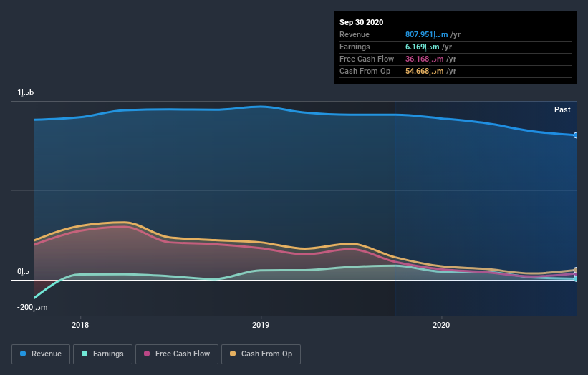
Task: Toggle the Free Cash Flow legend button
Action: (177, 354)
